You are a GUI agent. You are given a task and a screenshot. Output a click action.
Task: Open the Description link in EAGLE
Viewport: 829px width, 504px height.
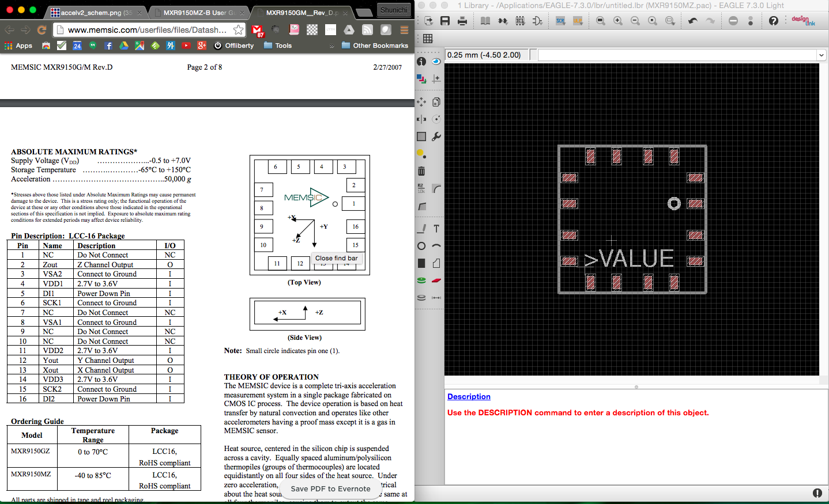pyautogui.click(x=469, y=396)
